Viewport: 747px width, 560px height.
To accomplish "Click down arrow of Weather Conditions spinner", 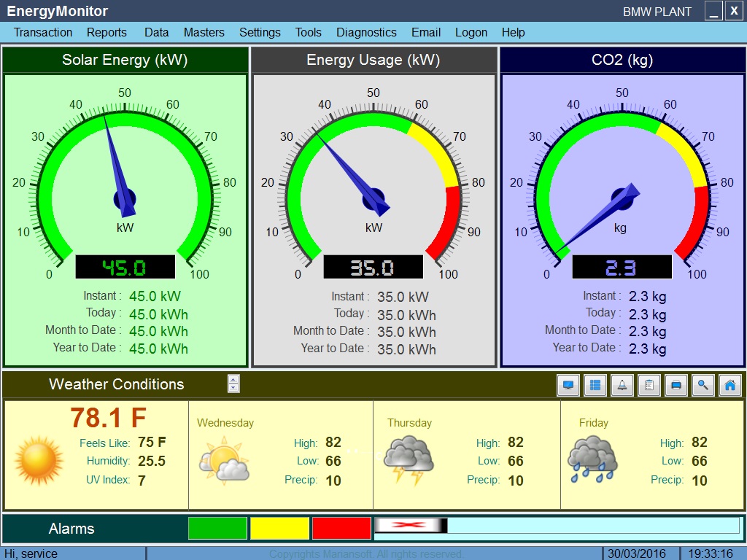I will coord(233,388).
